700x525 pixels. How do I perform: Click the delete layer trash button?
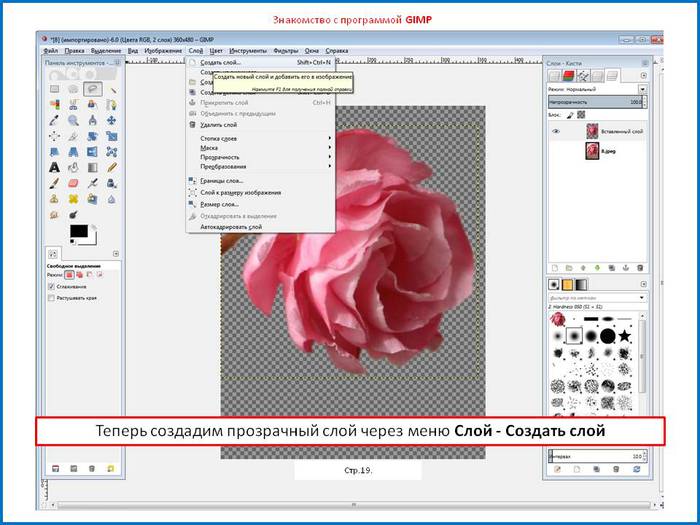tap(640, 268)
